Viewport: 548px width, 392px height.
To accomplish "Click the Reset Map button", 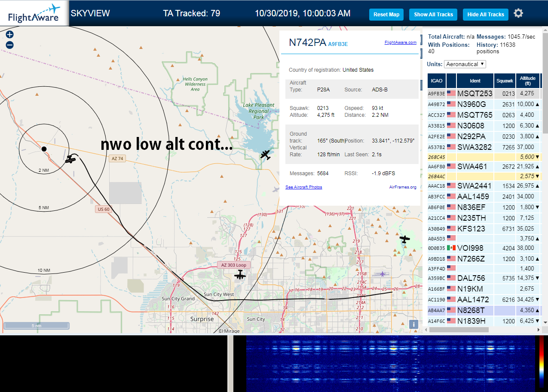I will [x=386, y=15].
